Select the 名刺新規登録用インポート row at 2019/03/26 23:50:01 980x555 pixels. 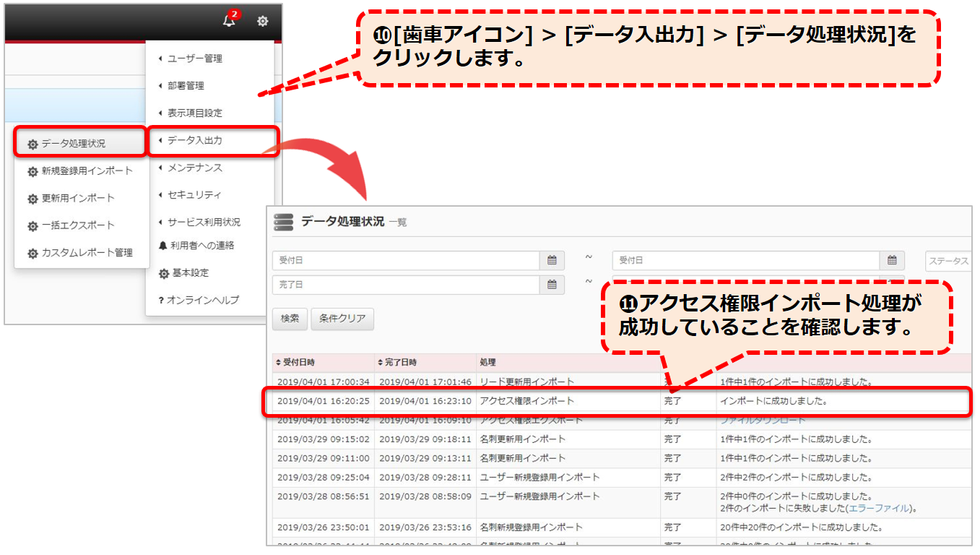531,528
